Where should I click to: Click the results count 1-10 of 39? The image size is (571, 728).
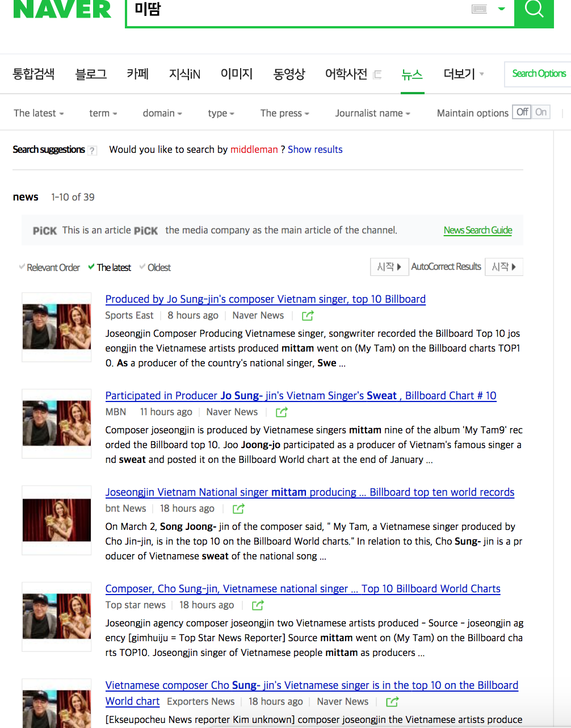(73, 197)
